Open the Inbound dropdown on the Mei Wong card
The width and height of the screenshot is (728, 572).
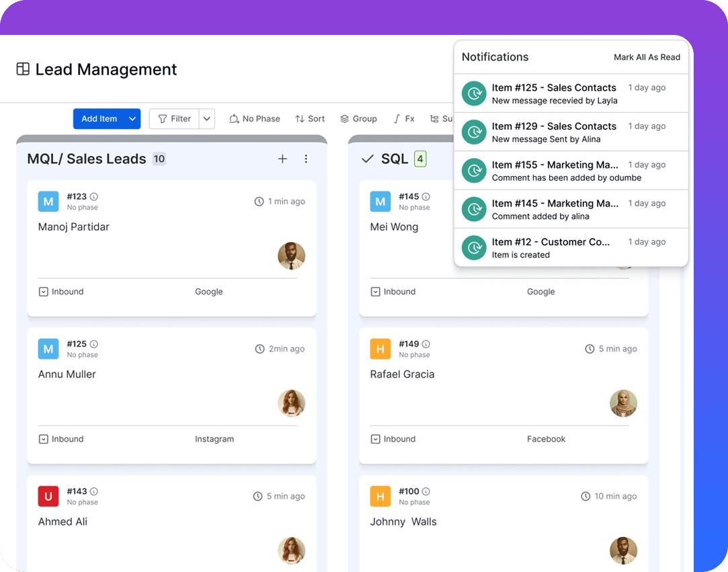click(393, 292)
